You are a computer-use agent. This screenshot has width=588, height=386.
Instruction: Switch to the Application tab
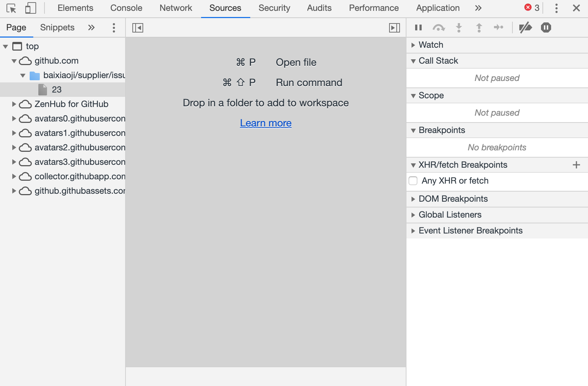point(438,8)
